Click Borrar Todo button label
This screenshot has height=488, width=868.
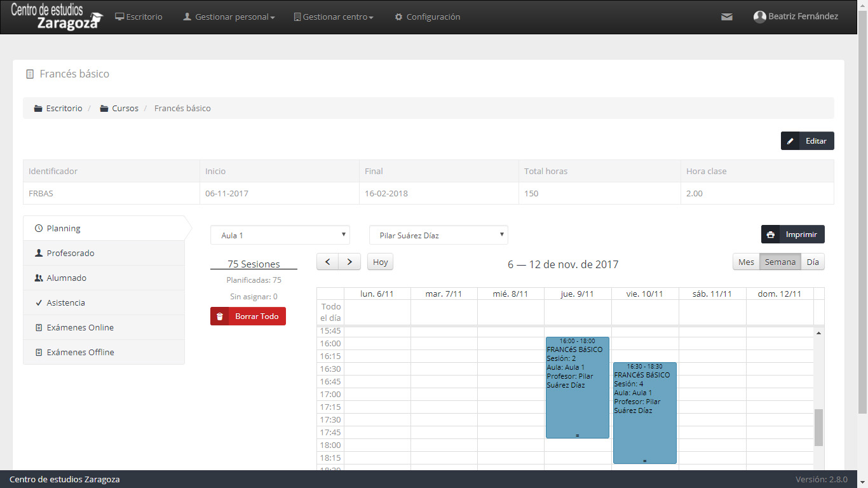(257, 316)
